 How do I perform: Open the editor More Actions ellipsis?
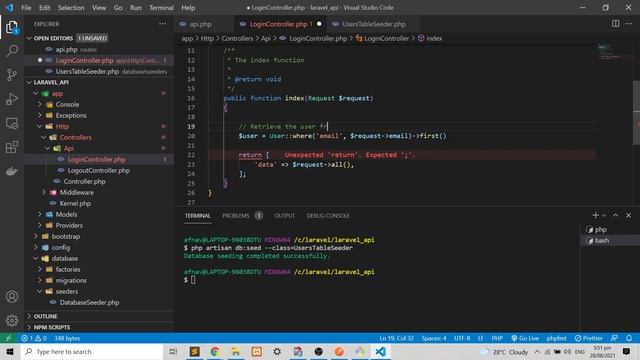tap(629, 24)
